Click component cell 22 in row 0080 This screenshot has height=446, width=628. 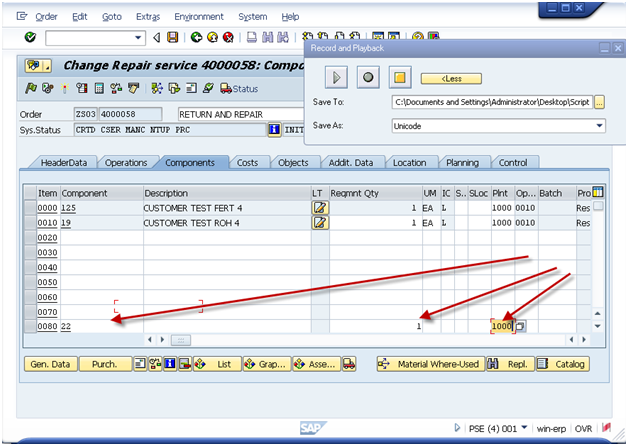102,326
